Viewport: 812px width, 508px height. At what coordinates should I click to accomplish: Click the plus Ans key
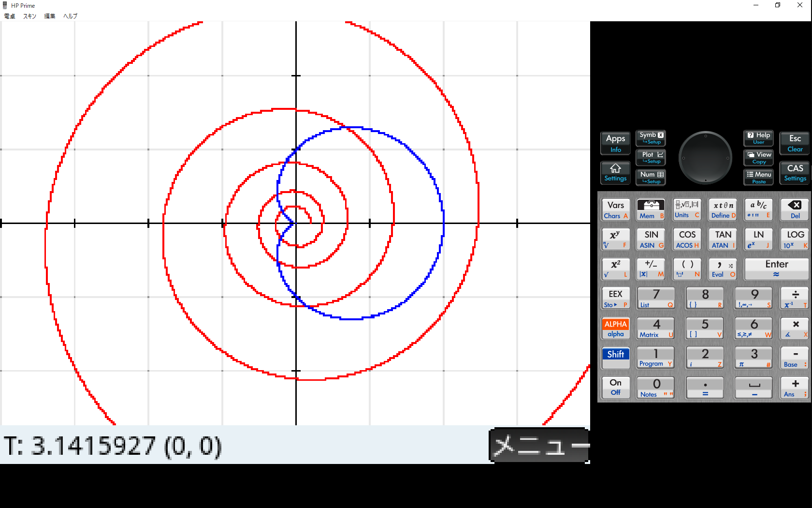point(795,388)
